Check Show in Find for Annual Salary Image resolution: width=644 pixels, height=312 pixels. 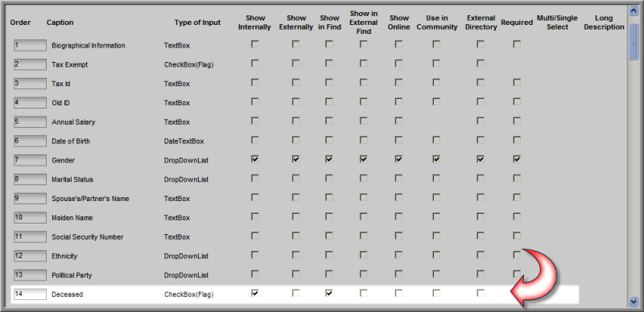click(329, 121)
